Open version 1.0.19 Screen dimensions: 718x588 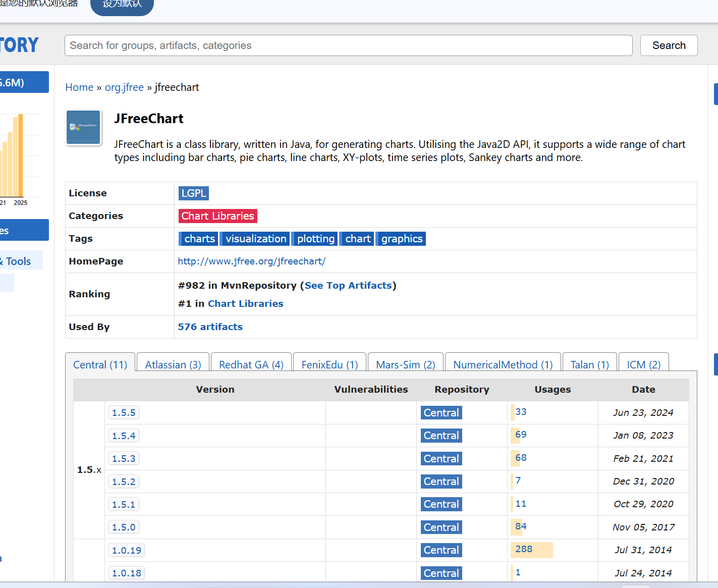127,550
